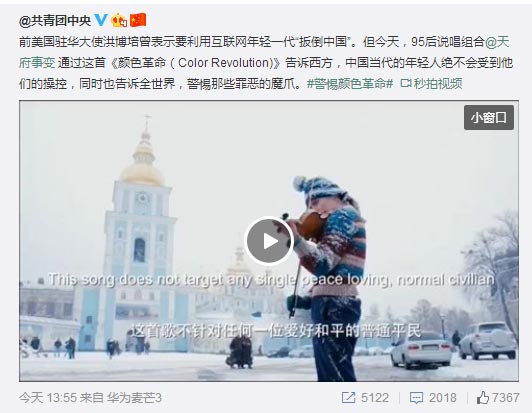This screenshot has width=532, height=413.
Task: Click the crown membership badge icon
Action: tap(119, 20)
